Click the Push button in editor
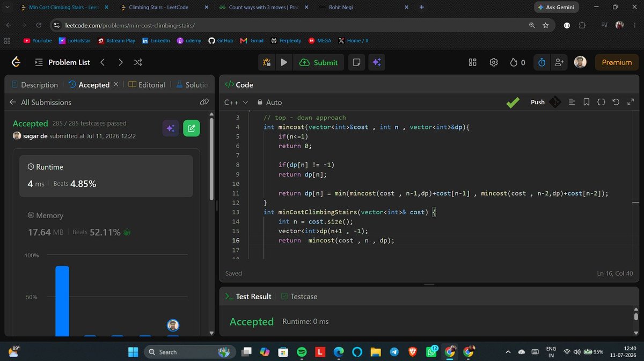Image resolution: width=644 pixels, height=361 pixels. 537,102
